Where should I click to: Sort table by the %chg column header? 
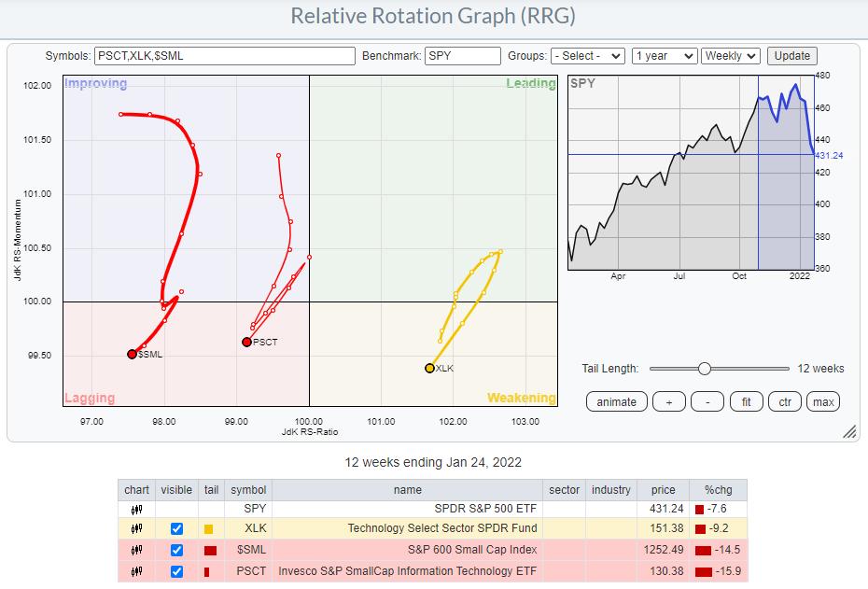pos(718,489)
